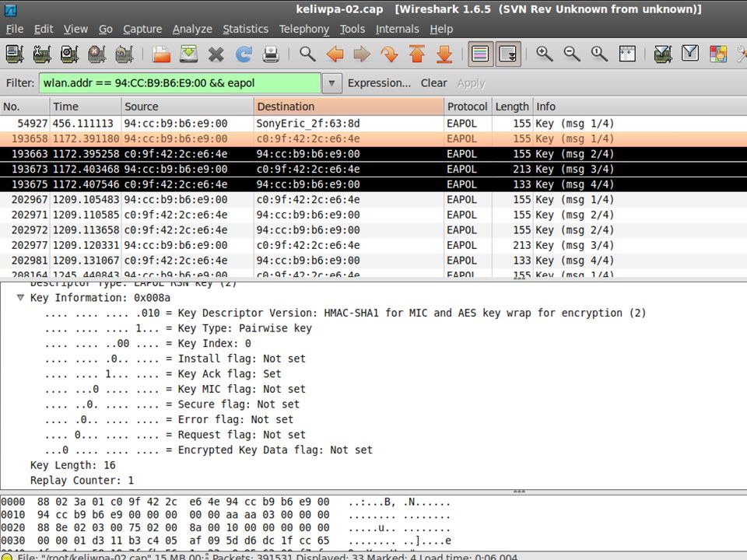Viewport: 747px width, 560px height.
Task: Save this capture file as
Action: tap(188, 54)
